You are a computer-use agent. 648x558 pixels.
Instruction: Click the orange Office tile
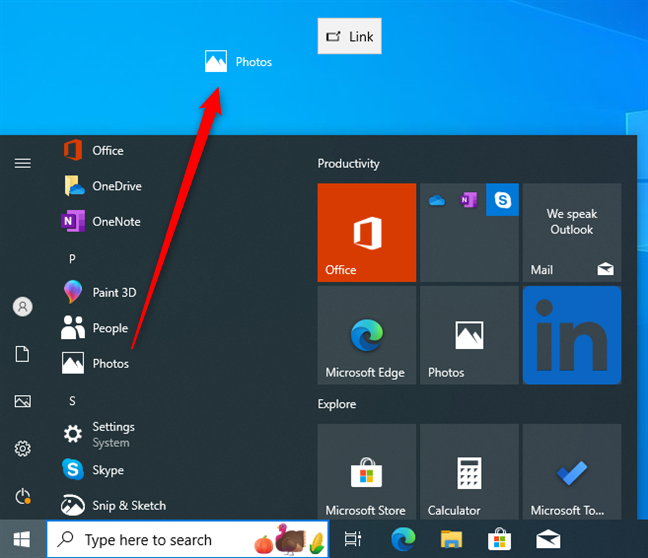(x=367, y=232)
